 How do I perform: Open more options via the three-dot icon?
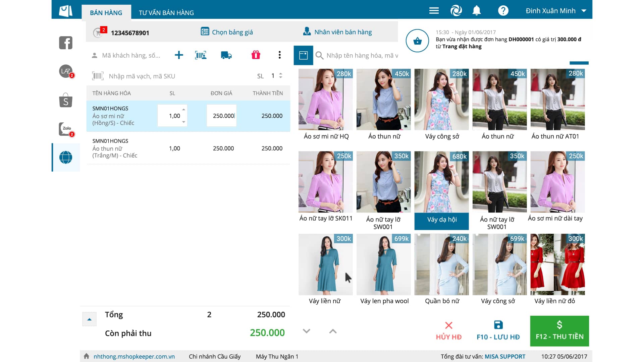coord(279,55)
